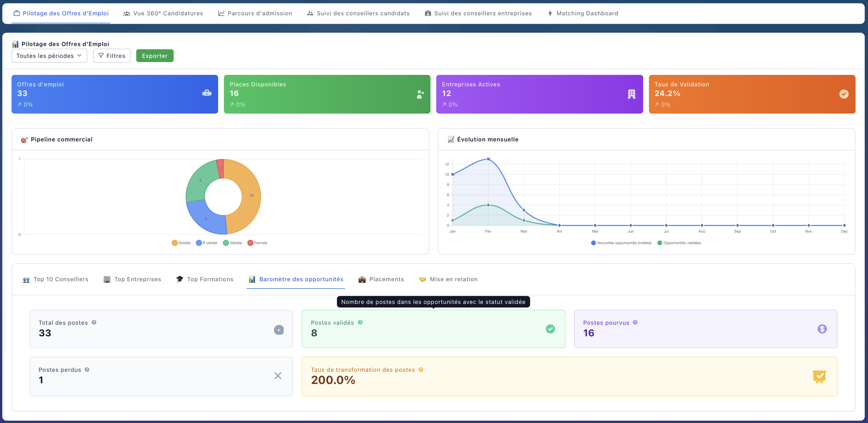Click the checkmark icon on Taux de Validation card
Screen dimensions: 868x423
tap(844, 94)
